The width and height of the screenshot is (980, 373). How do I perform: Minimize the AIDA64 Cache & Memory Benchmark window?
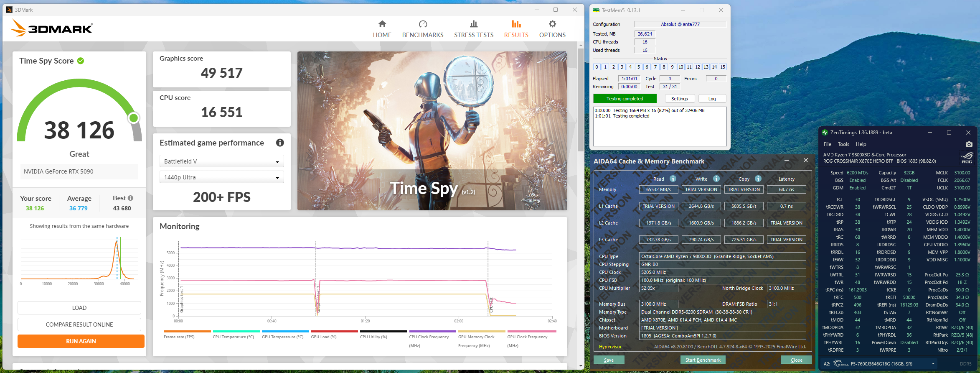pos(786,161)
